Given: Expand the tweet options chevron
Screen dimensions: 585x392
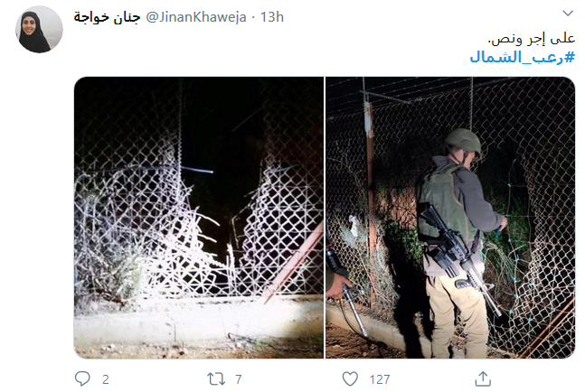Looking at the screenshot, I should pyautogui.click(x=568, y=14).
